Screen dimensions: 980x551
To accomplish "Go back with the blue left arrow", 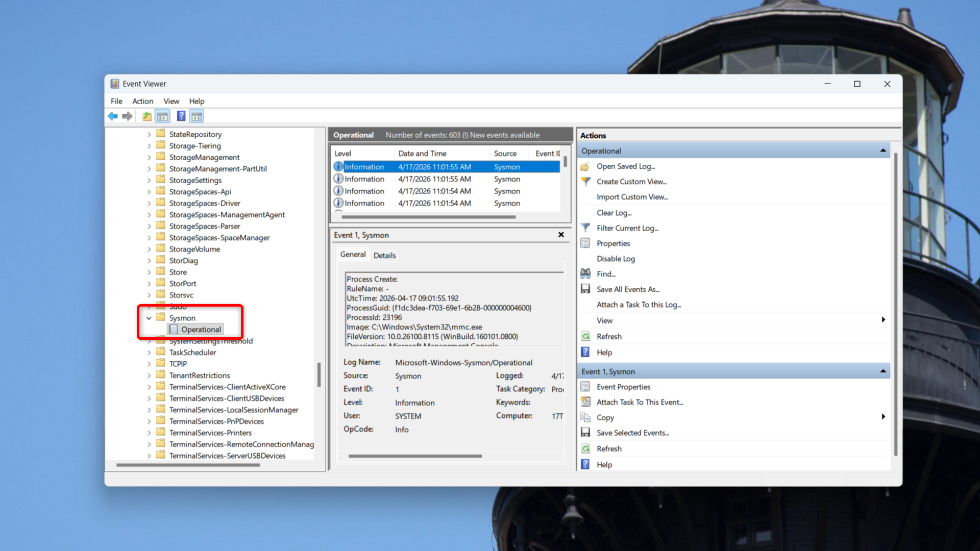I will pyautogui.click(x=113, y=116).
